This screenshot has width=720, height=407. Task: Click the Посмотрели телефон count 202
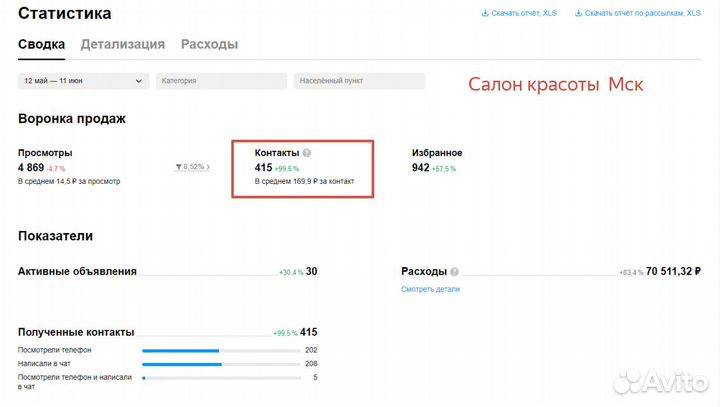click(x=311, y=350)
